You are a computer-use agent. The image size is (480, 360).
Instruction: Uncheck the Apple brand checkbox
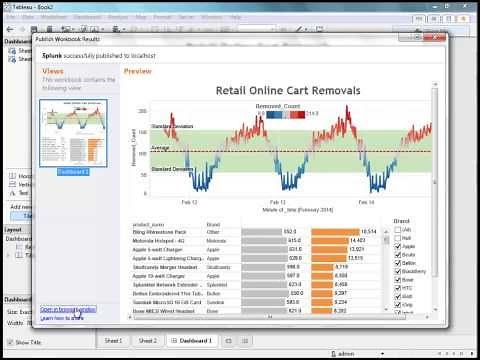[397, 246]
